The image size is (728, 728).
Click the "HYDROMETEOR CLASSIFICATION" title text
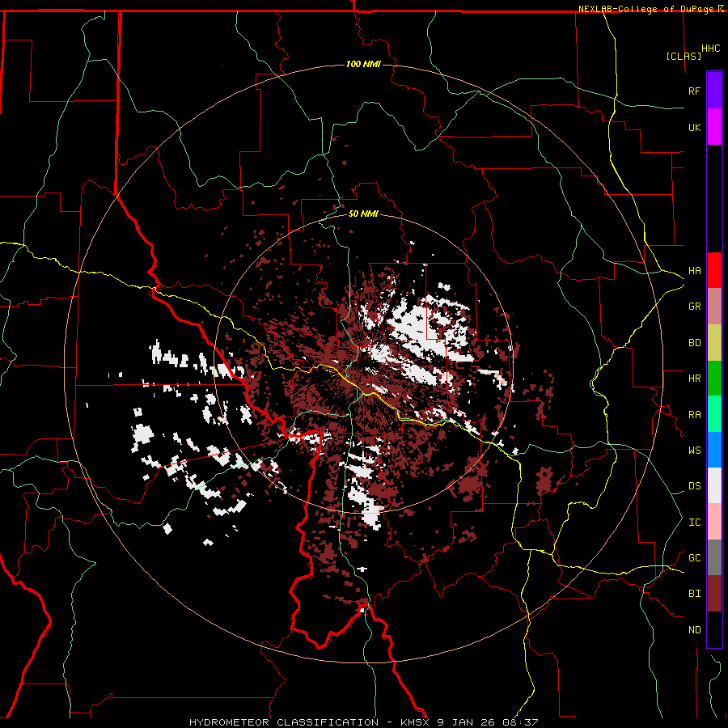tap(284, 722)
